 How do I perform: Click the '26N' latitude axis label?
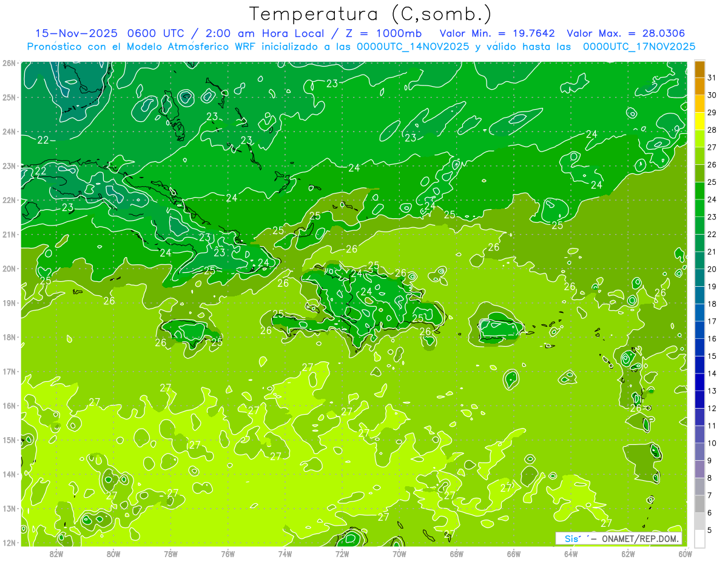coord(10,63)
